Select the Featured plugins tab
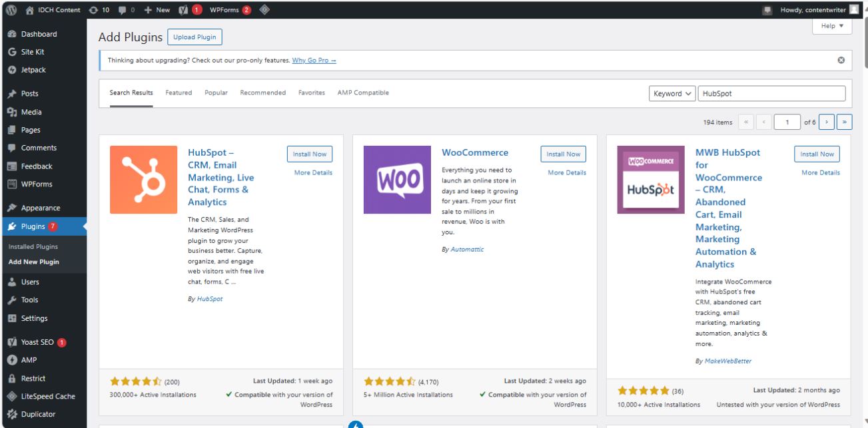This screenshot has width=868, height=428. point(179,93)
